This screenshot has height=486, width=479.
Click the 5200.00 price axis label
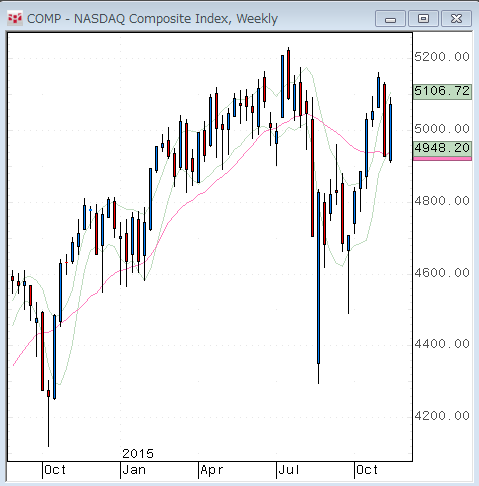click(x=442, y=57)
